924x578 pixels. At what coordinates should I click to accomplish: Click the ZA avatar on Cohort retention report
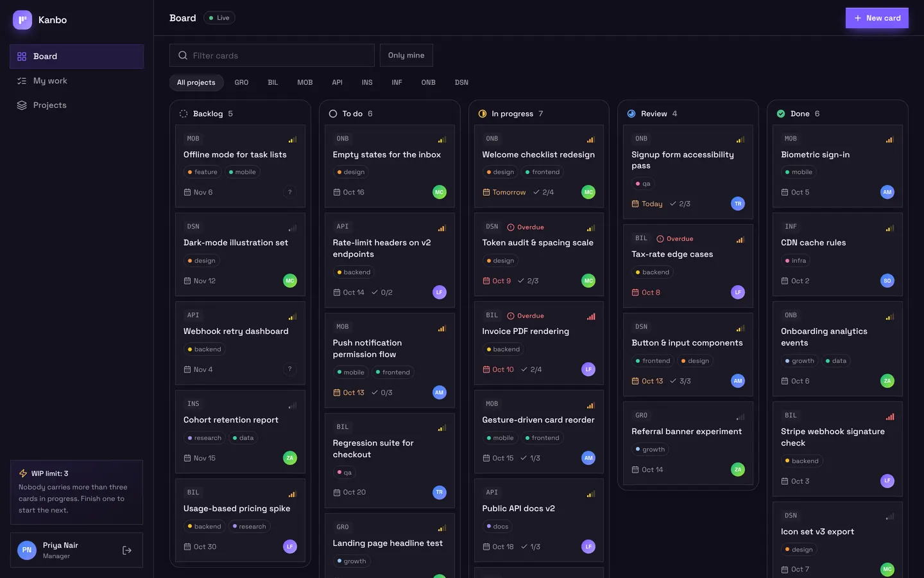tap(290, 458)
